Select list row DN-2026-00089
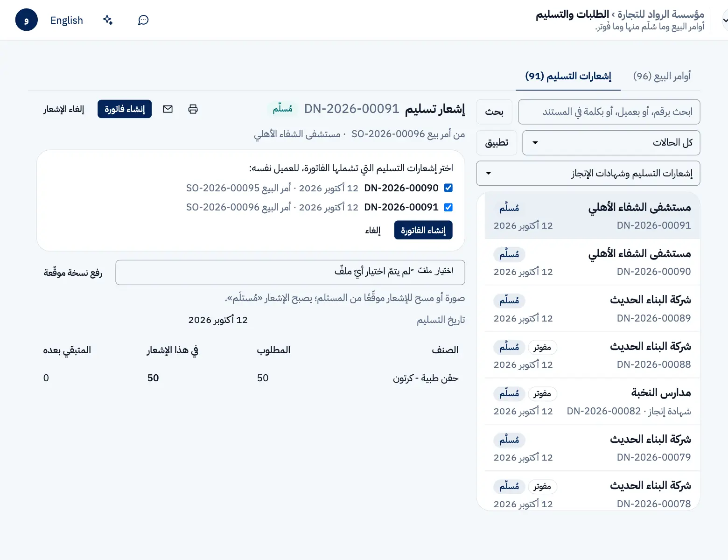This screenshot has height=560, width=728. coord(592,308)
